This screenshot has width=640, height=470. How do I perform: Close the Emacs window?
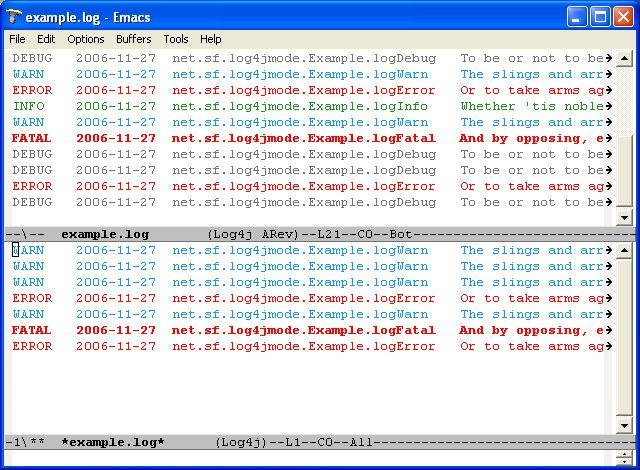click(x=623, y=17)
